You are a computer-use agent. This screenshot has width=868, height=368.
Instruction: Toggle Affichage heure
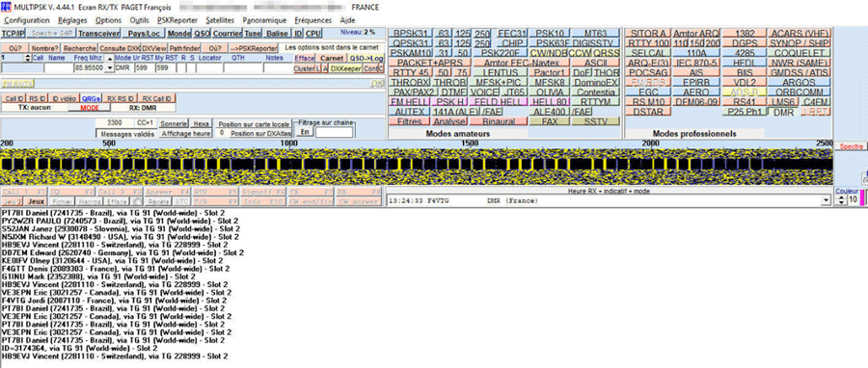tap(186, 133)
